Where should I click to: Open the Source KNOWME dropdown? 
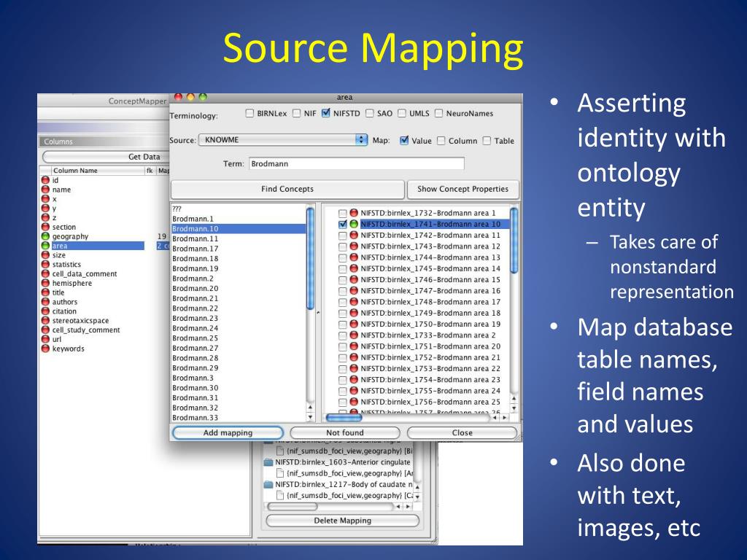pyautogui.click(x=283, y=140)
